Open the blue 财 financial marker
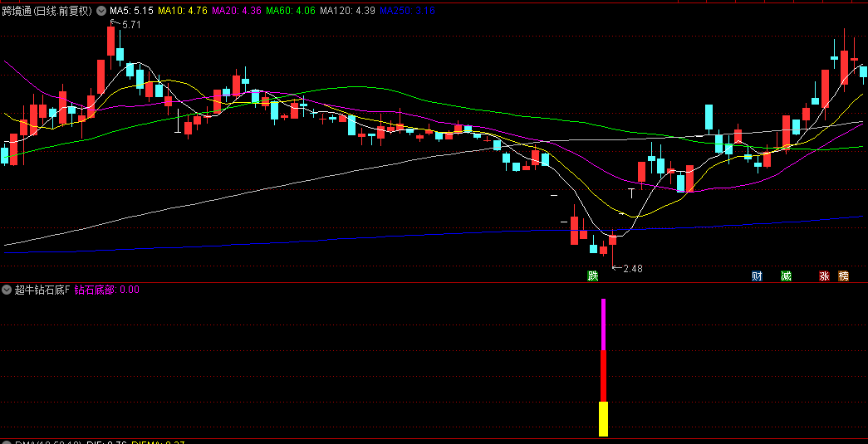Screen dimensions: 868x444 point(757,276)
